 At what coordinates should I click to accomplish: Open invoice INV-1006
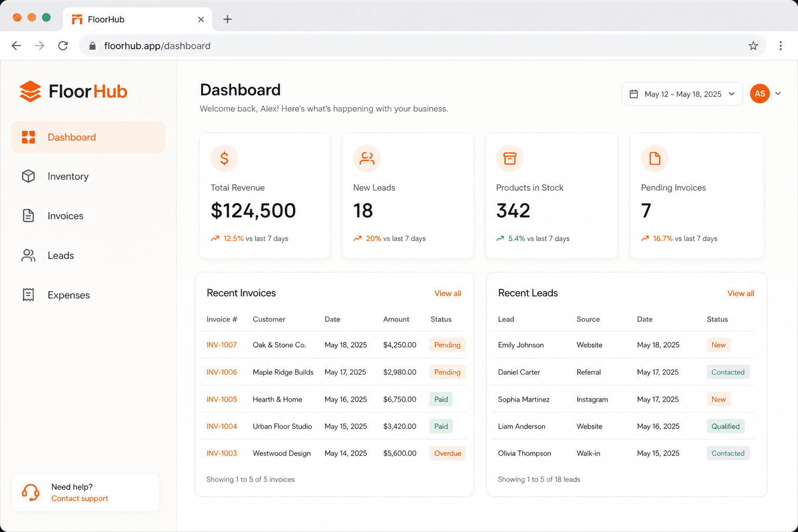coord(222,372)
